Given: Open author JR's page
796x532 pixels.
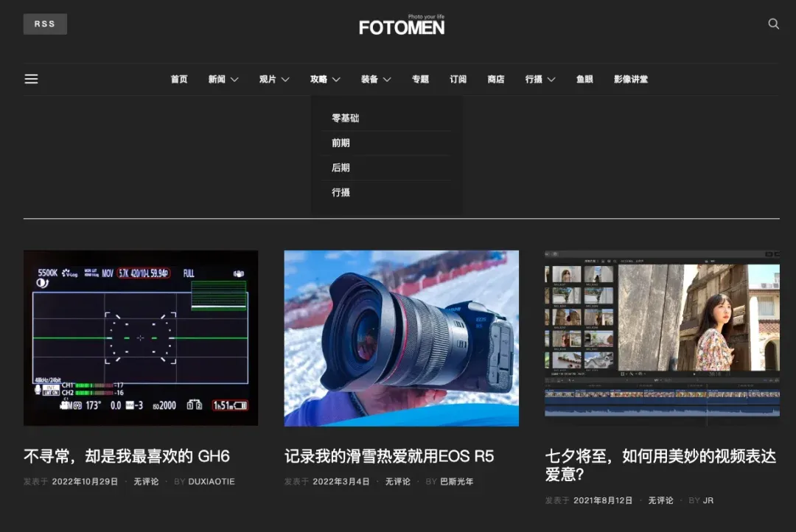Looking at the screenshot, I should (x=708, y=500).
